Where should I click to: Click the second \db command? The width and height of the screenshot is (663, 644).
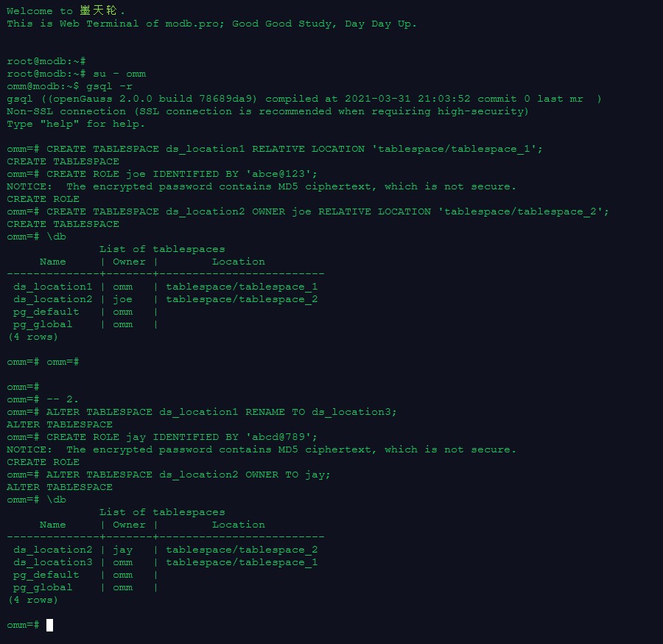[56, 500]
